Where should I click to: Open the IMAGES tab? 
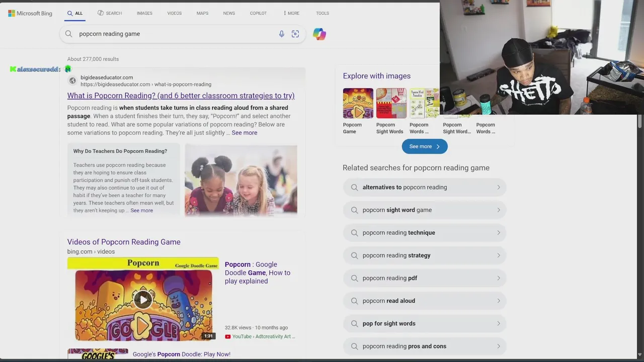tap(144, 13)
